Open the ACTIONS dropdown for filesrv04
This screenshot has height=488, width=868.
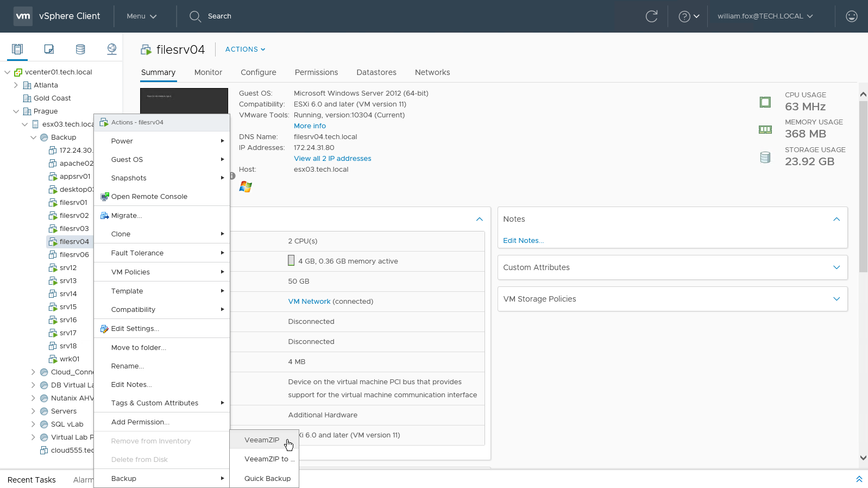[245, 49]
